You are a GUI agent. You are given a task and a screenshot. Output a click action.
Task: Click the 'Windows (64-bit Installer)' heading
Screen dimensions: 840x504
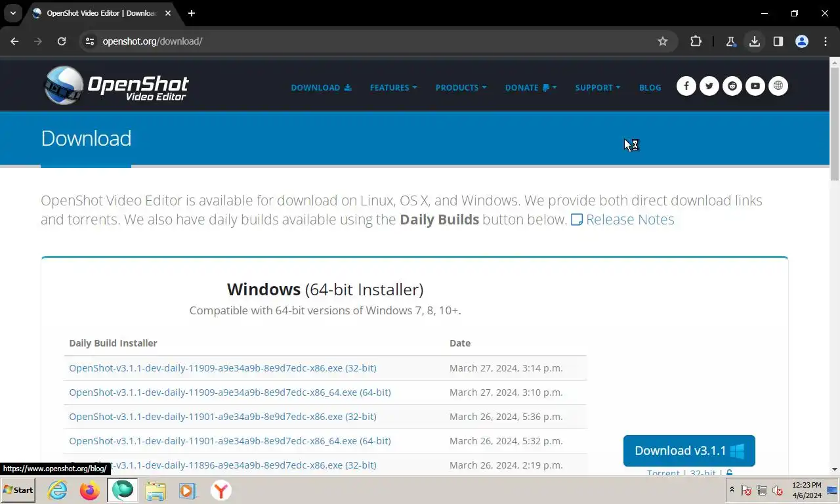click(x=325, y=289)
